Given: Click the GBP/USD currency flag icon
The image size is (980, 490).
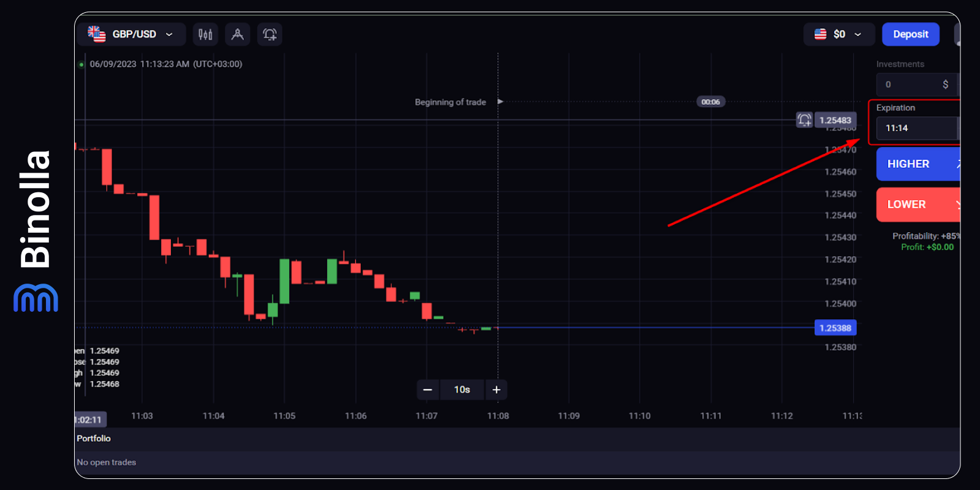Looking at the screenshot, I should coord(97,34).
